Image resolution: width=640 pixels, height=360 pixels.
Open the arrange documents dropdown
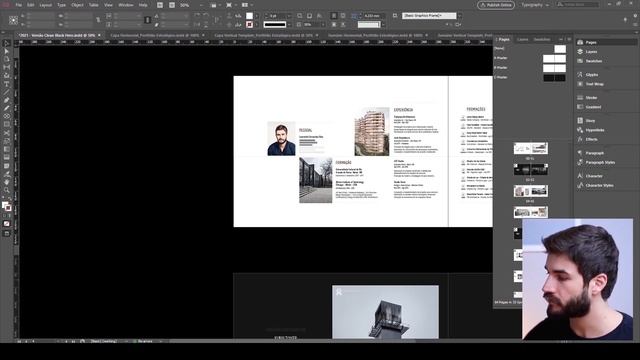pyautogui.click(x=246, y=5)
